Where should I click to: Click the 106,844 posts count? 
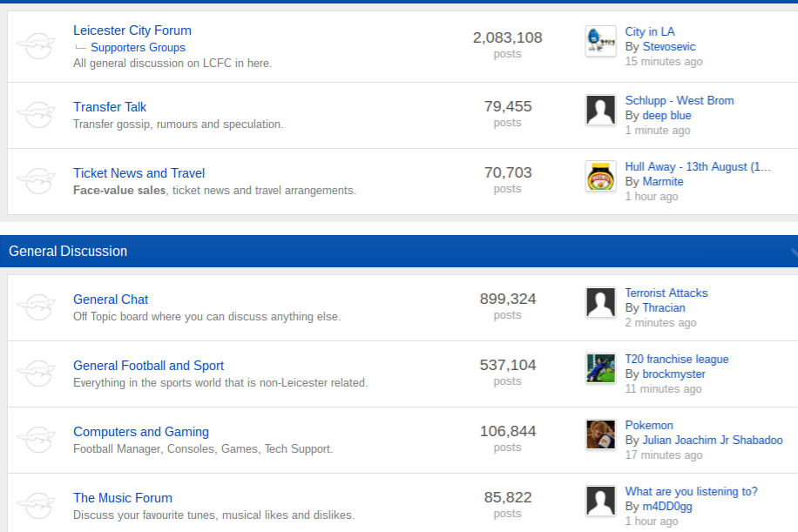507,431
